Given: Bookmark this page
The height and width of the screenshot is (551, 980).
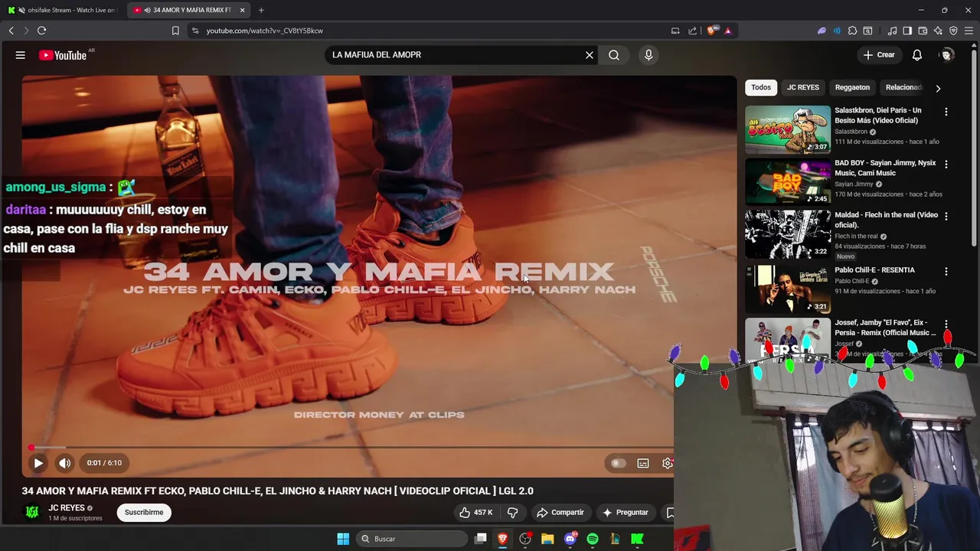Looking at the screenshot, I should pyautogui.click(x=175, y=31).
